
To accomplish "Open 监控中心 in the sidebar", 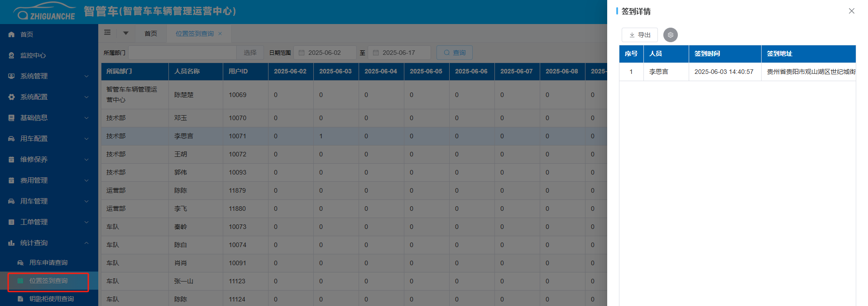I will (33, 55).
